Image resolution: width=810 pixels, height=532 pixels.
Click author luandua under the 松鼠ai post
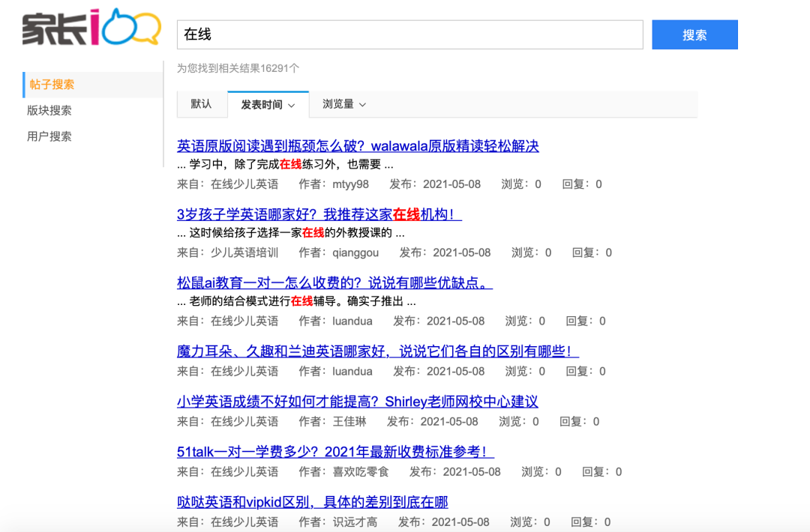tap(352, 321)
